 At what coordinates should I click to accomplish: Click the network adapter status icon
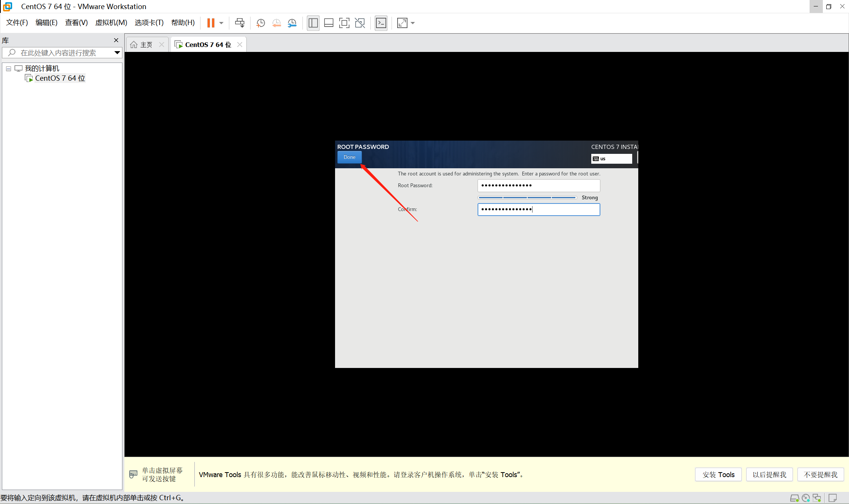[816, 498]
